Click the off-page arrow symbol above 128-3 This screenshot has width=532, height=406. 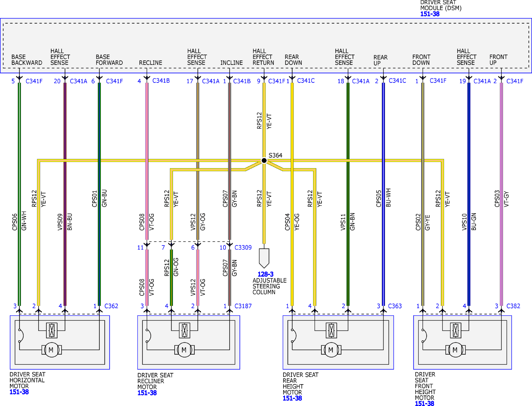click(264, 258)
